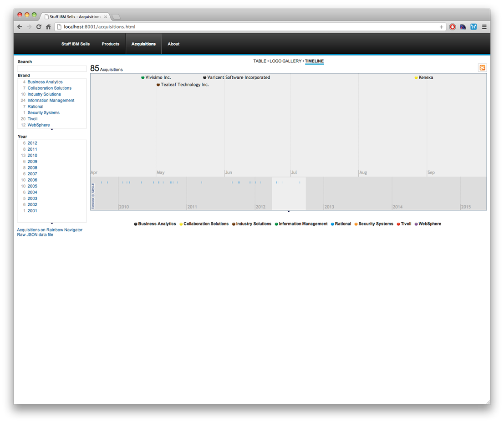Filter acquisitions by year 2002

point(32,204)
